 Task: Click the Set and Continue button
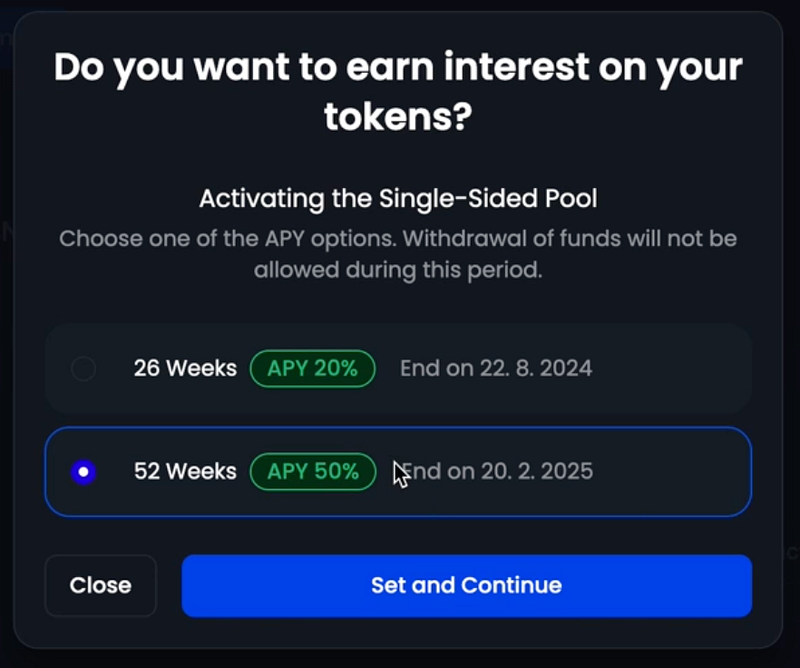pos(466,585)
